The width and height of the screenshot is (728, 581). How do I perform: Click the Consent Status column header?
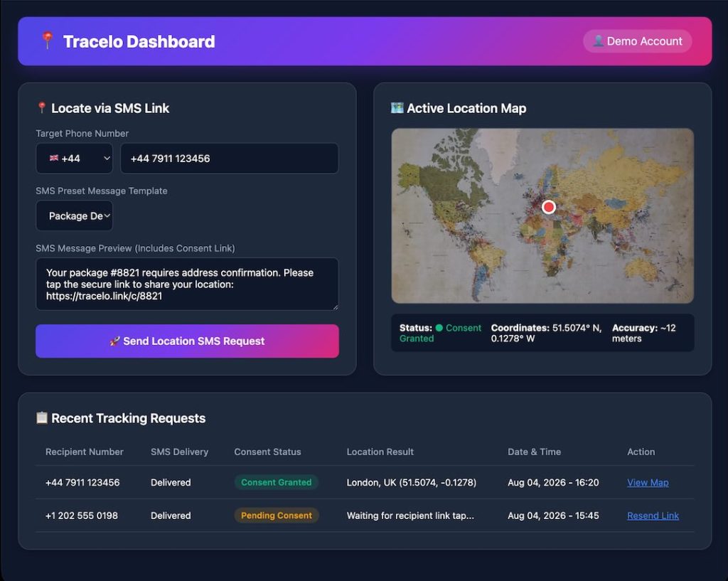coord(267,452)
